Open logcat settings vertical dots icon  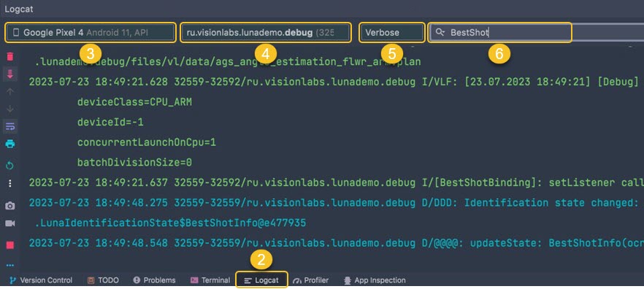point(10,183)
